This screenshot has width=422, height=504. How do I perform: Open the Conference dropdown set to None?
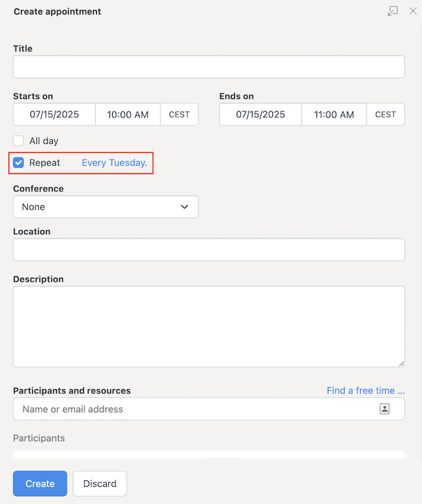click(105, 206)
